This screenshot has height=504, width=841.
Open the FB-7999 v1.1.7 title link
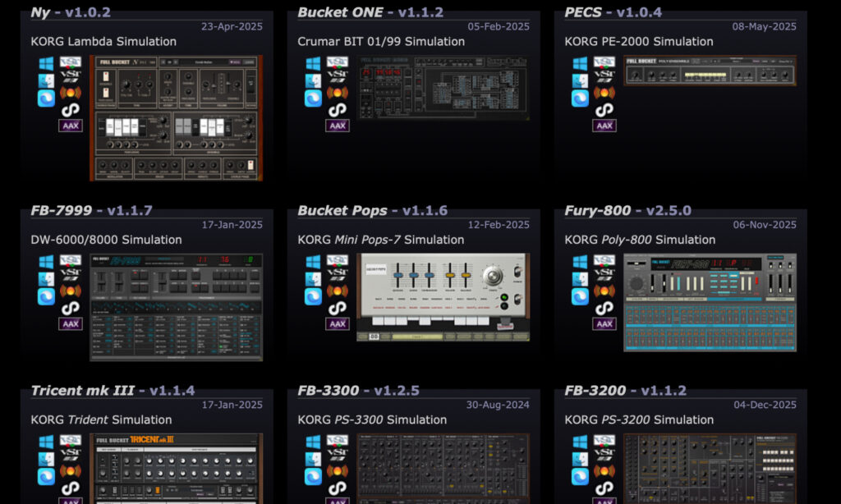coord(91,210)
